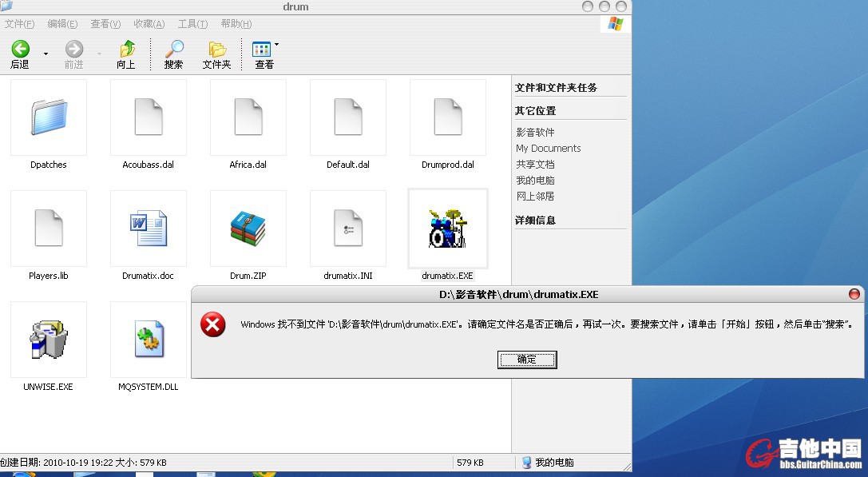Screen dimensions: 868x477
Task: Click the red error X icon in dialog
Action: tap(213, 324)
